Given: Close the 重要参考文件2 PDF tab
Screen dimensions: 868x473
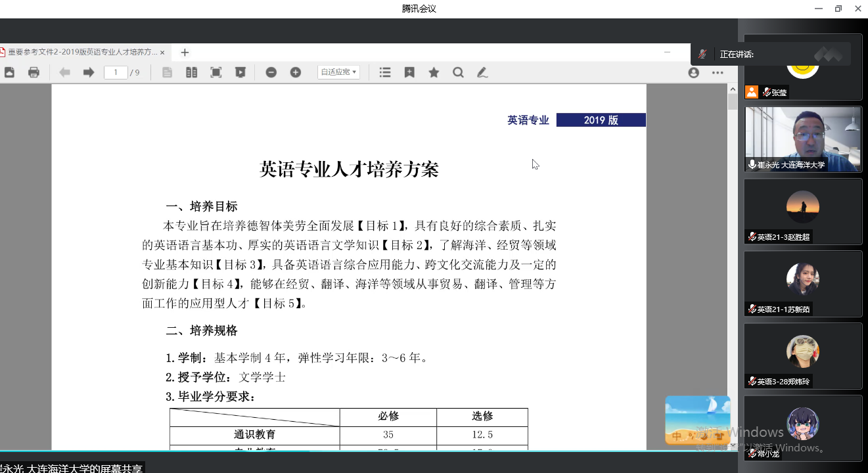Looking at the screenshot, I should coord(162,53).
